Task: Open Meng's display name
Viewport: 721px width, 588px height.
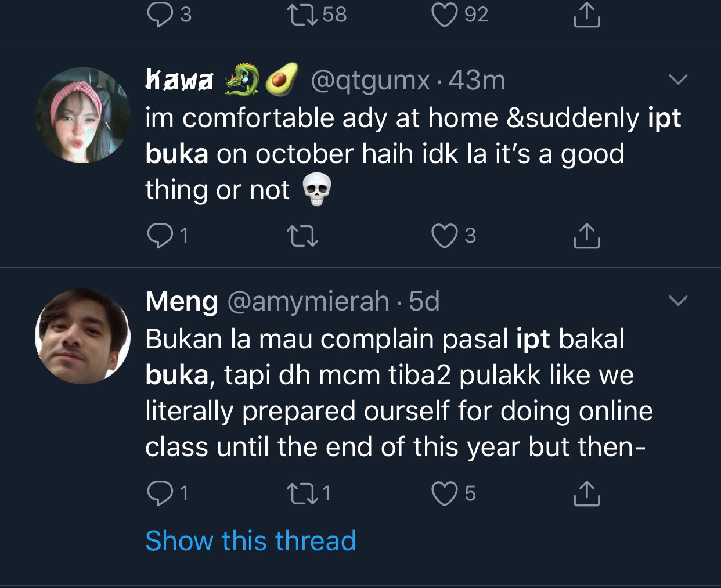Action: pos(181,301)
